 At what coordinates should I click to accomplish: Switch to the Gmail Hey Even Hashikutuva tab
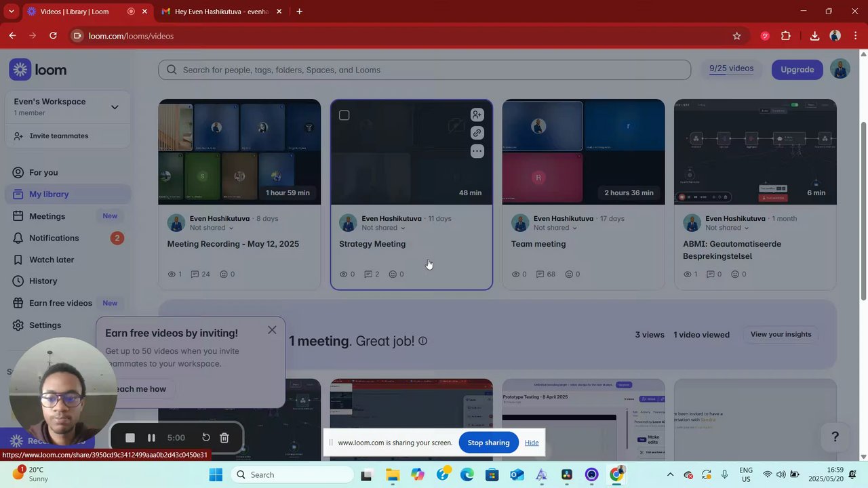221,12
